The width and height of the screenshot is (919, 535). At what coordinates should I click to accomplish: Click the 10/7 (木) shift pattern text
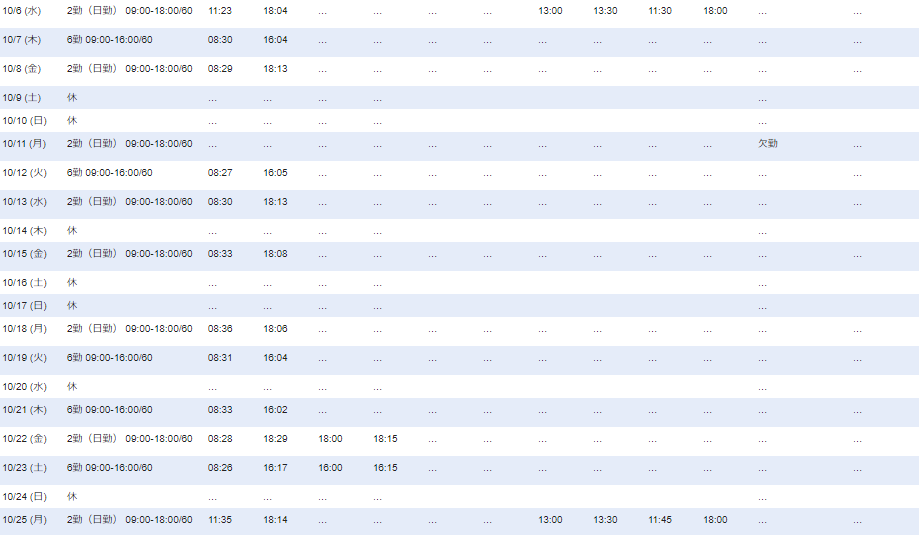click(x=109, y=40)
